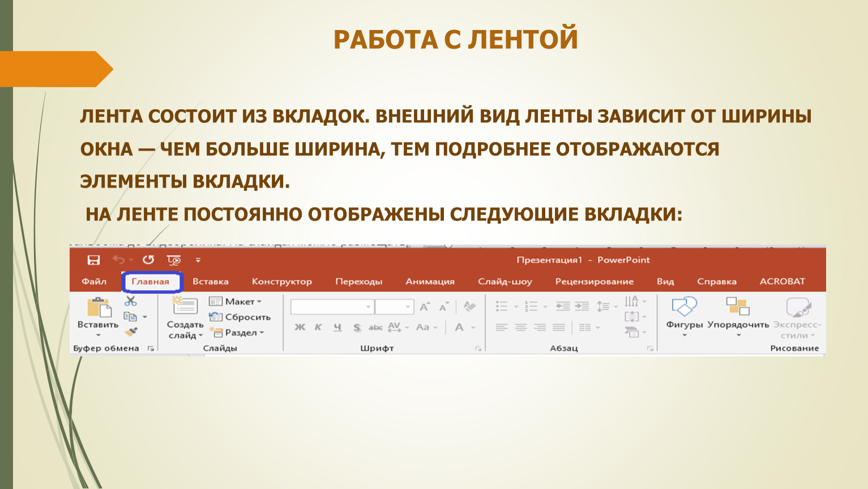
Task: Open the font color (A) picker
Action: tap(459, 327)
